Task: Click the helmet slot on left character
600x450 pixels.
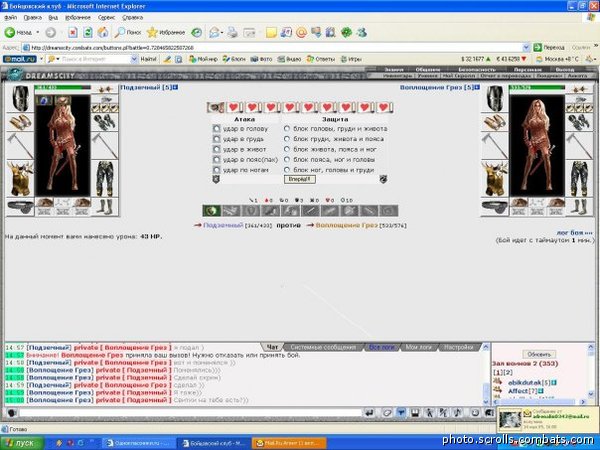Action: click(20, 98)
